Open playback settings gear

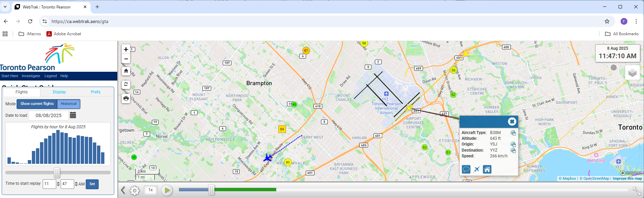pyautogui.click(x=135, y=191)
